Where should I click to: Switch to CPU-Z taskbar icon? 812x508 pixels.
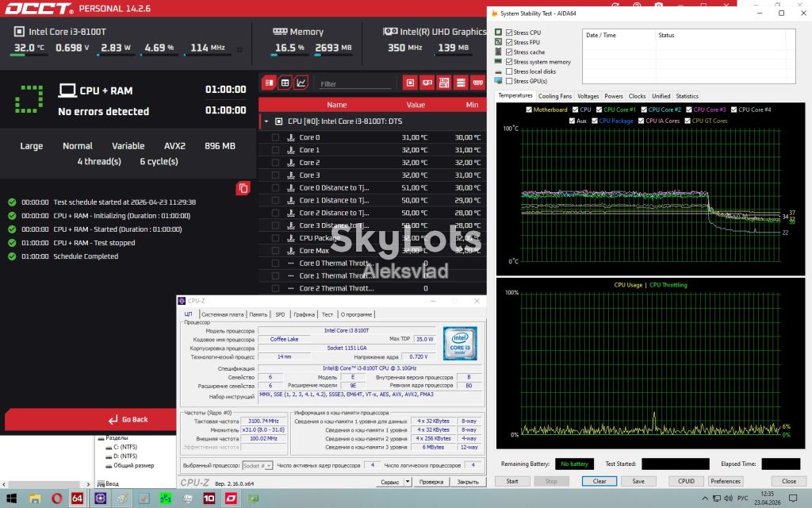100,498
